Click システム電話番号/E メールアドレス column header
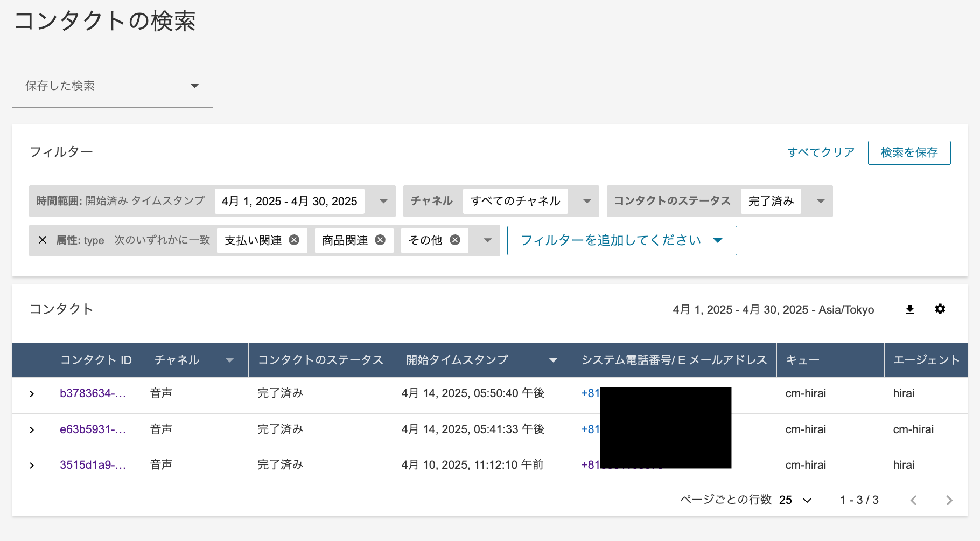 (x=674, y=360)
